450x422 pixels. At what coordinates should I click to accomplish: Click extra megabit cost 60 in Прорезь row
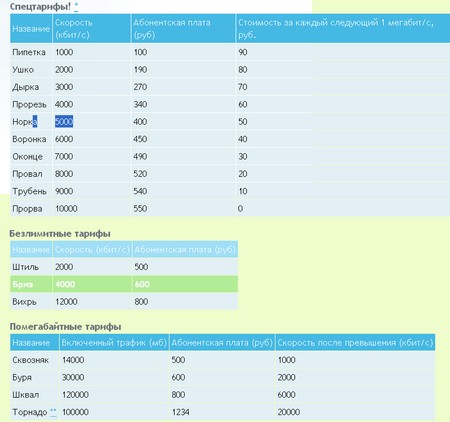click(243, 104)
